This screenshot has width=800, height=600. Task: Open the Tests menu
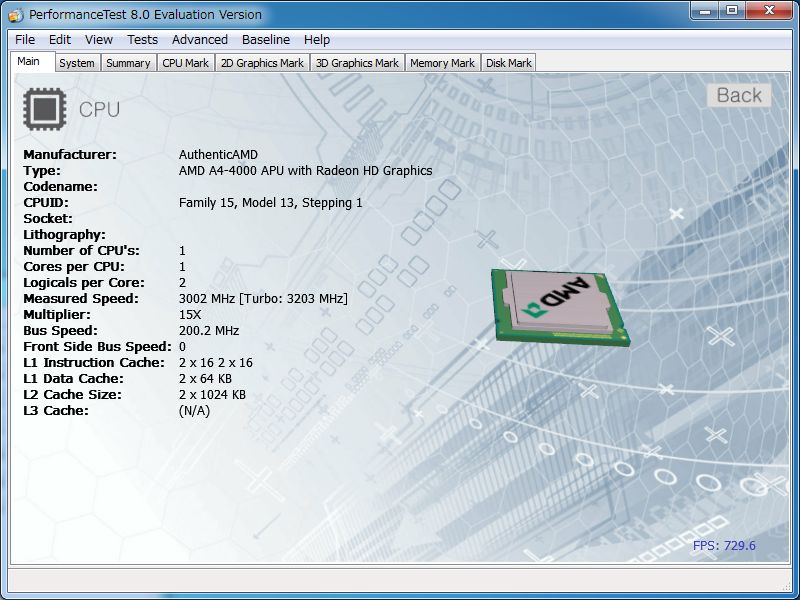[x=142, y=40]
